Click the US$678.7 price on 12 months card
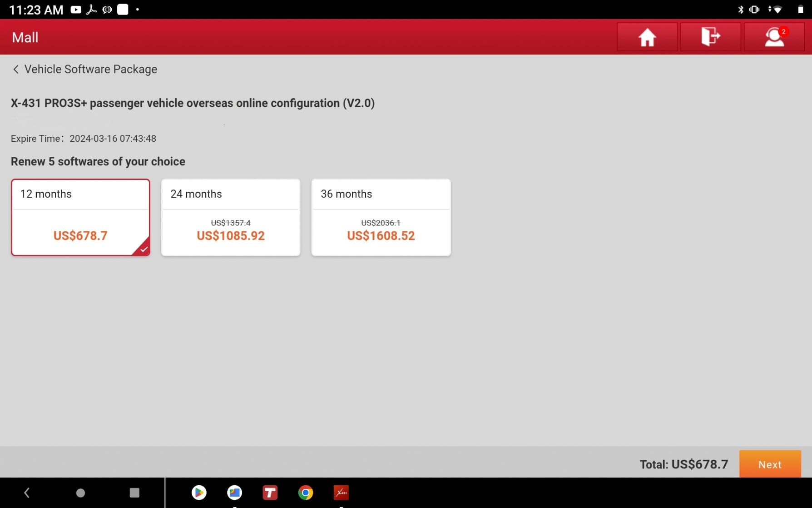 pyautogui.click(x=80, y=235)
